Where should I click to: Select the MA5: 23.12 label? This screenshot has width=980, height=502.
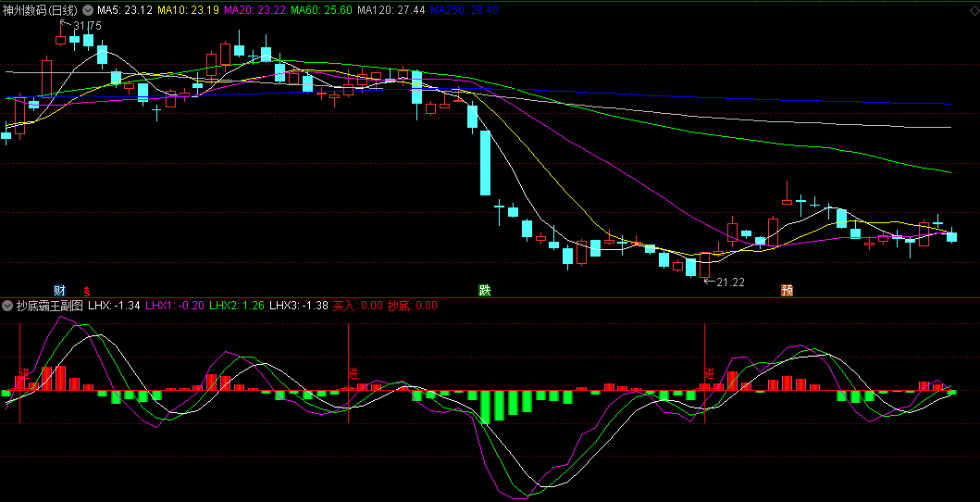pos(125,10)
